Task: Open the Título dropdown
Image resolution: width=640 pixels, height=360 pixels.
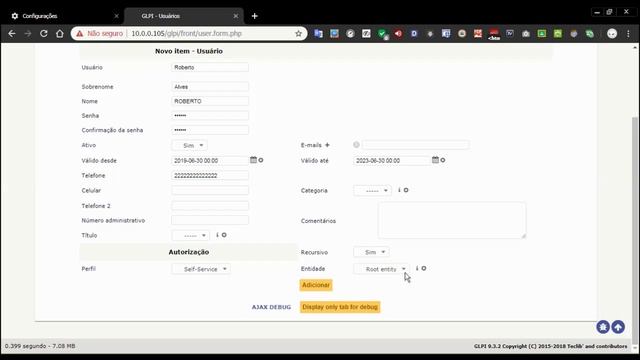Action: [190, 236]
